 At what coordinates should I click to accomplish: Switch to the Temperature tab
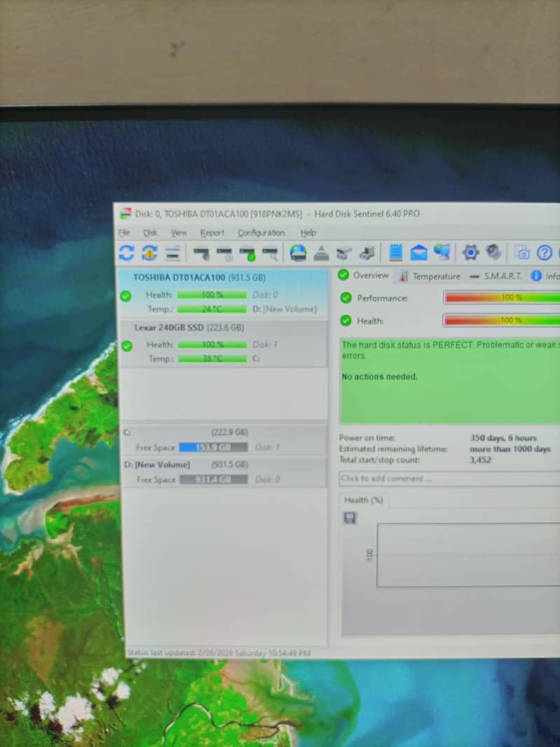[x=435, y=276]
